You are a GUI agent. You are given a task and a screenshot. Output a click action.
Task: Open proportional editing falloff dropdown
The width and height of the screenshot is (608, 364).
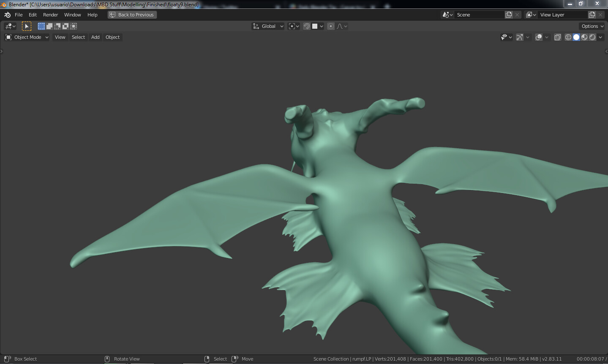pyautogui.click(x=342, y=26)
